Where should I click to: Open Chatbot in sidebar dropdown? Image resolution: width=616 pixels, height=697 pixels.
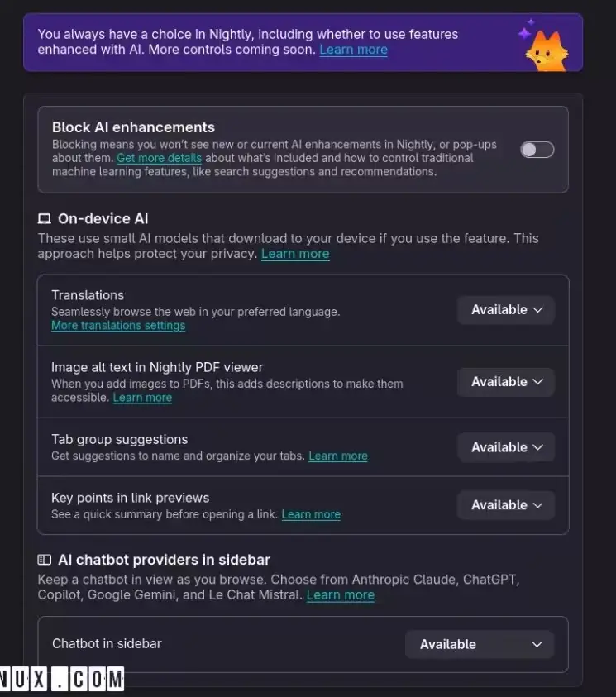[480, 645]
